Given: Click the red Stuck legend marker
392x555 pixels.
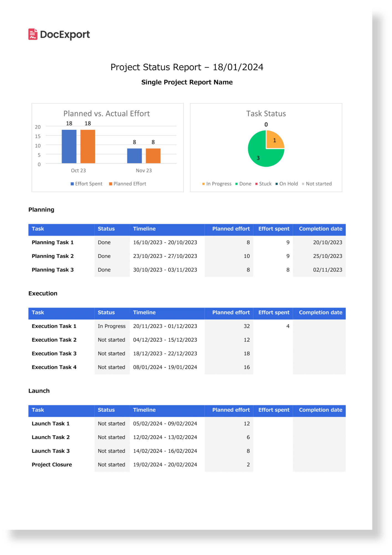Looking at the screenshot, I should [x=256, y=184].
